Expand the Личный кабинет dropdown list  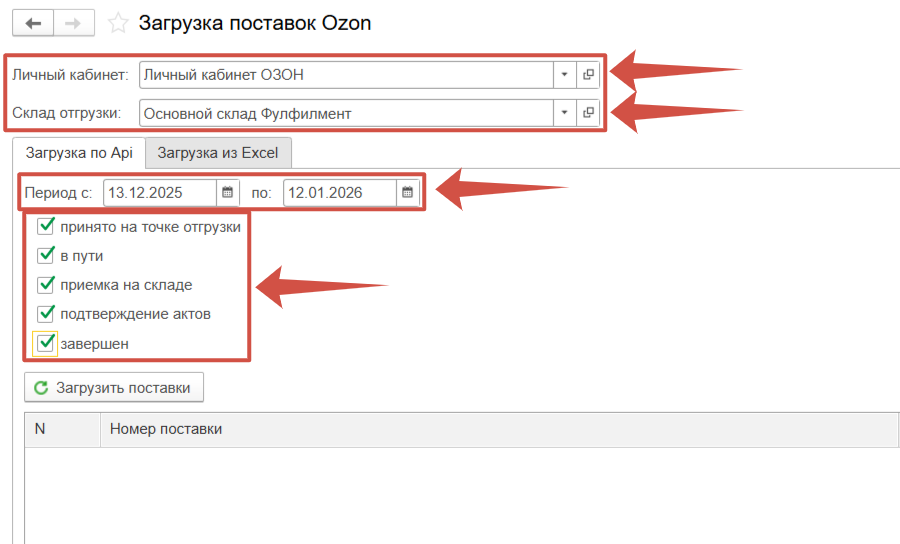(565, 74)
